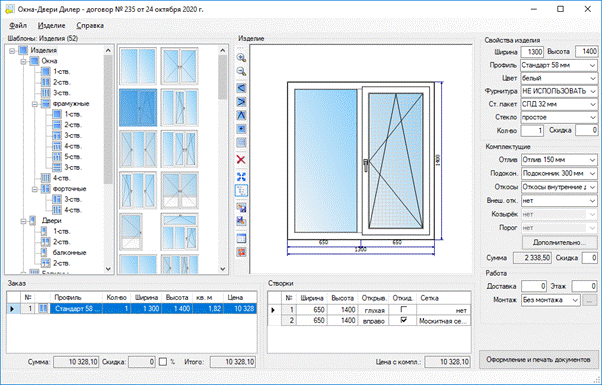Open the Изделие menu
The width and height of the screenshot is (602, 385).
[52, 26]
